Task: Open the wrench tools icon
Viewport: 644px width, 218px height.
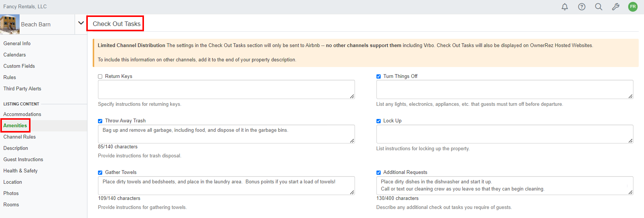Action: 615,7
